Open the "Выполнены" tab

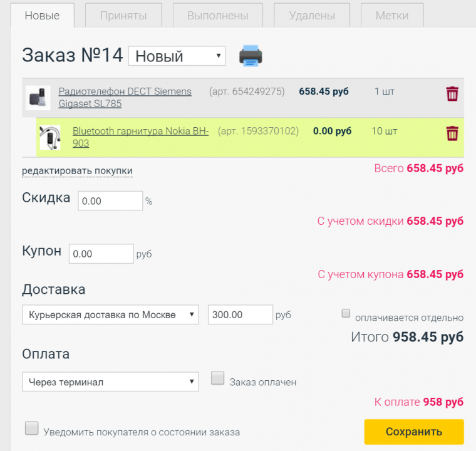point(217,15)
